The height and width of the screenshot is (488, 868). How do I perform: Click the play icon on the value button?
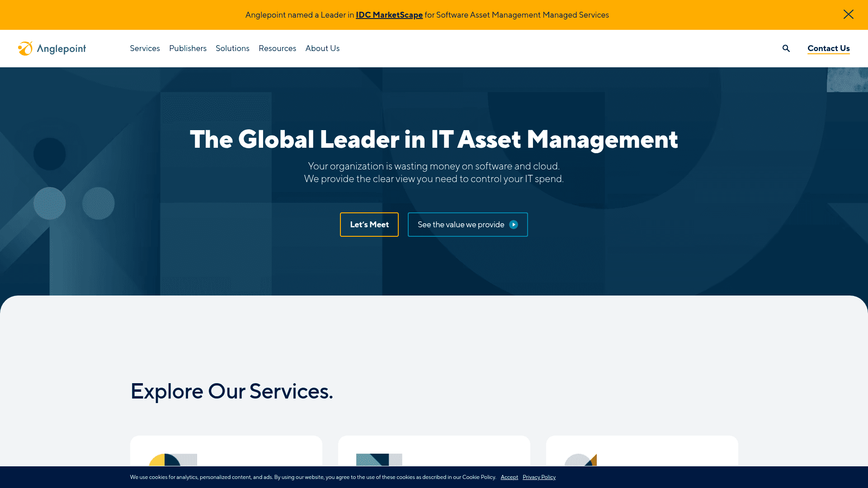514,225
